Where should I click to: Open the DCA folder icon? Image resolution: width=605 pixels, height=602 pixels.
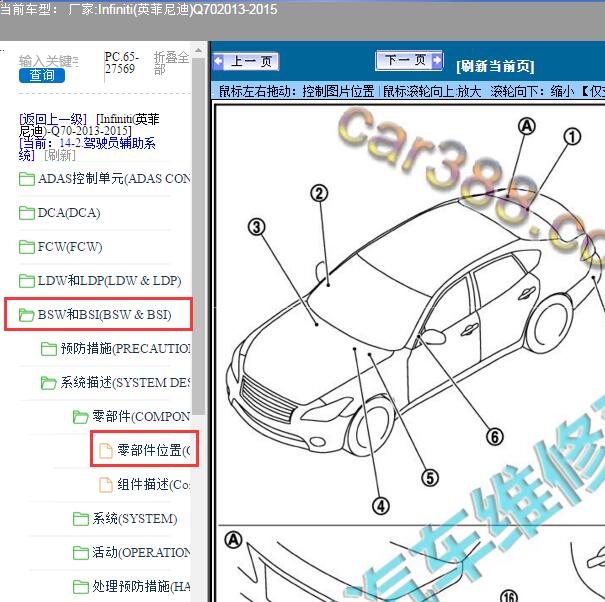[x=27, y=213]
